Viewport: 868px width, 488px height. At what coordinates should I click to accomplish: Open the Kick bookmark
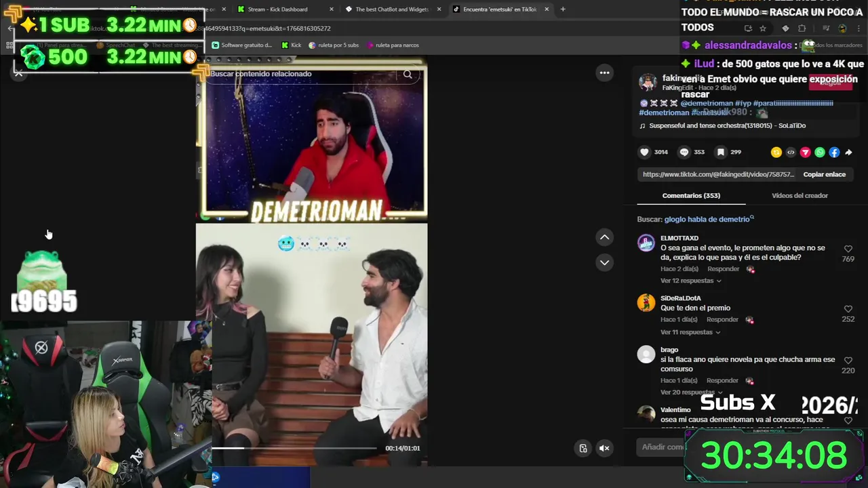292,45
